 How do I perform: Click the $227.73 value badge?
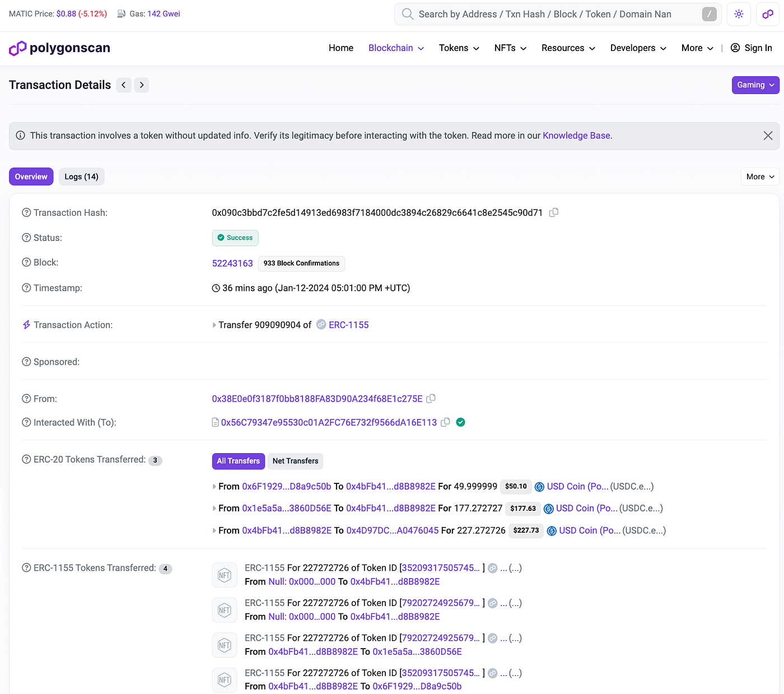point(526,530)
